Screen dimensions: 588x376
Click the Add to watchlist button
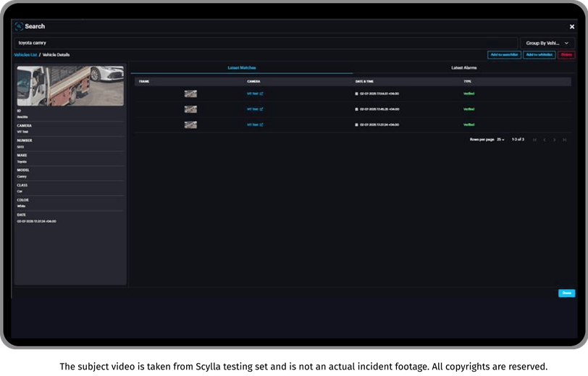coord(504,55)
